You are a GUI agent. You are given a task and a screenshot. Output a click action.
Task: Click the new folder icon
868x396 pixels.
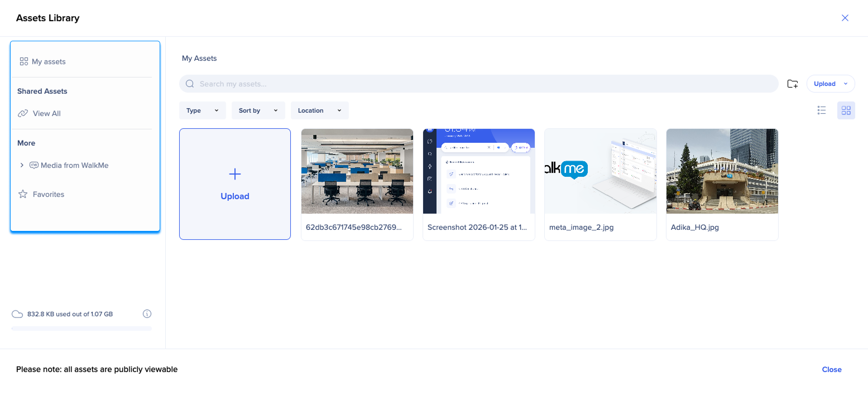pos(792,84)
